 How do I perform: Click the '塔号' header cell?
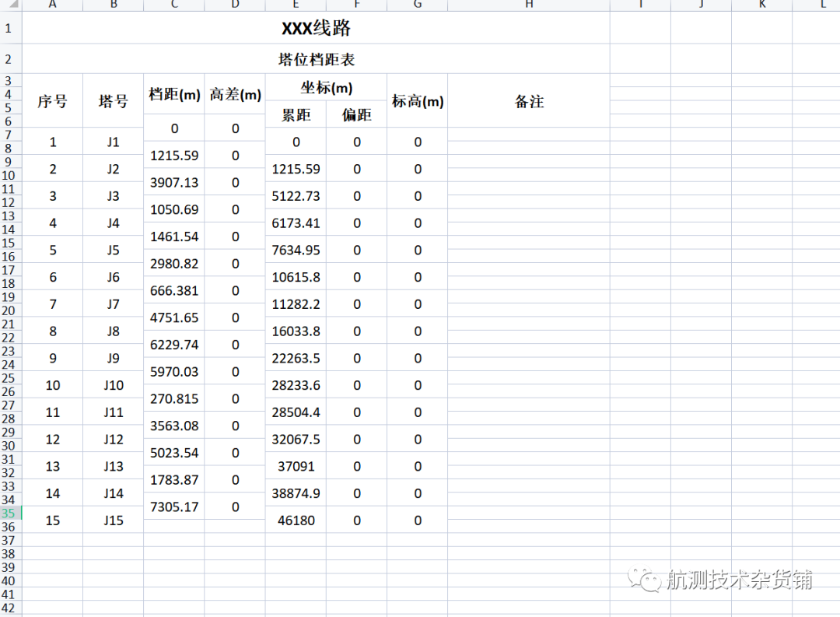tap(113, 101)
